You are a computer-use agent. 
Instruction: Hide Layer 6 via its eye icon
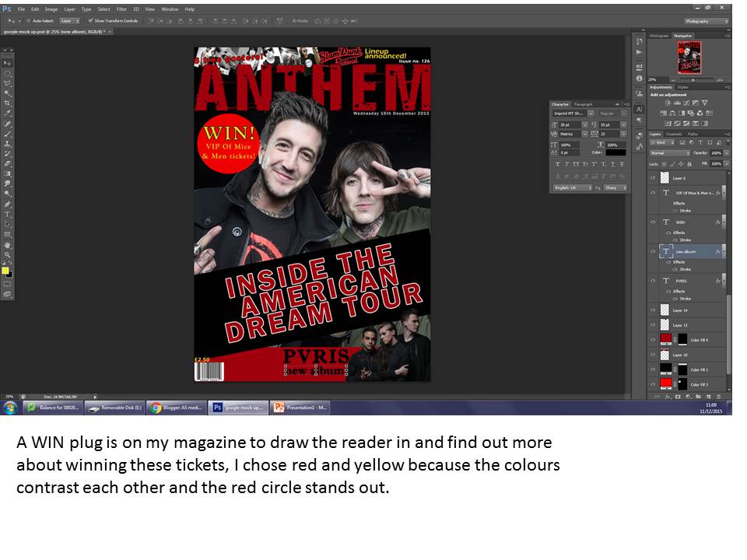pyautogui.click(x=653, y=178)
